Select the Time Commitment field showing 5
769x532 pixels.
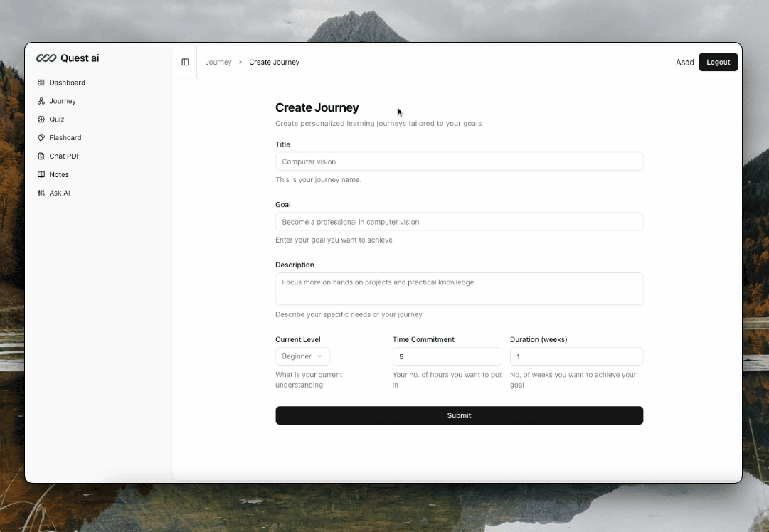pyautogui.click(x=447, y=356)
